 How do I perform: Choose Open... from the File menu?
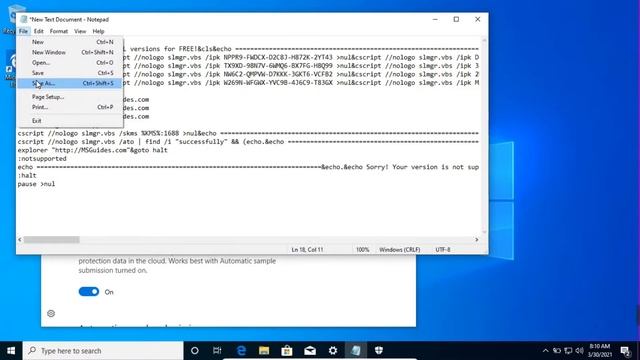click(69, 62)
